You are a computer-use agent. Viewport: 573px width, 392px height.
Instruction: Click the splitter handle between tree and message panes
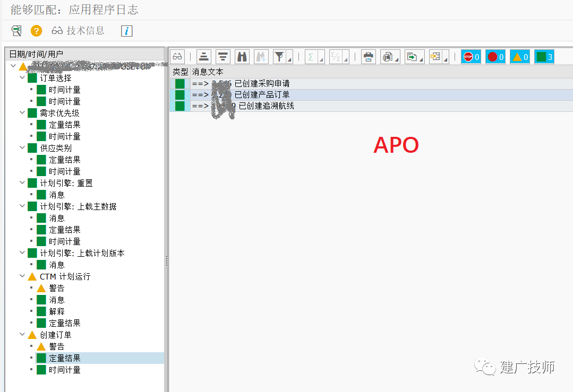[x=167, y=260]
